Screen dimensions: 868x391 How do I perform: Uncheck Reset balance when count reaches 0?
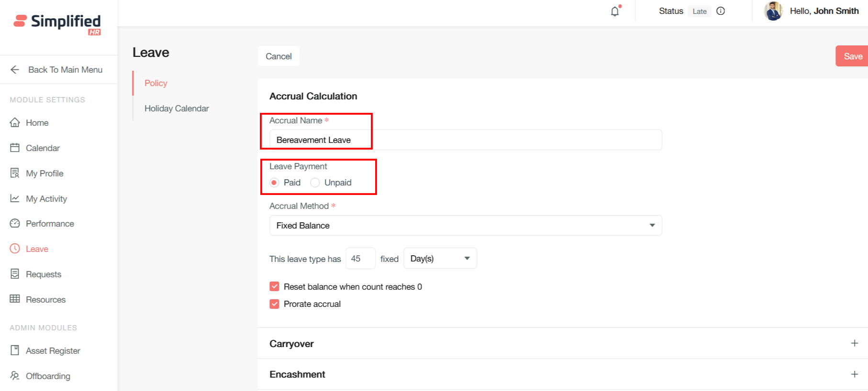(274, 287)
